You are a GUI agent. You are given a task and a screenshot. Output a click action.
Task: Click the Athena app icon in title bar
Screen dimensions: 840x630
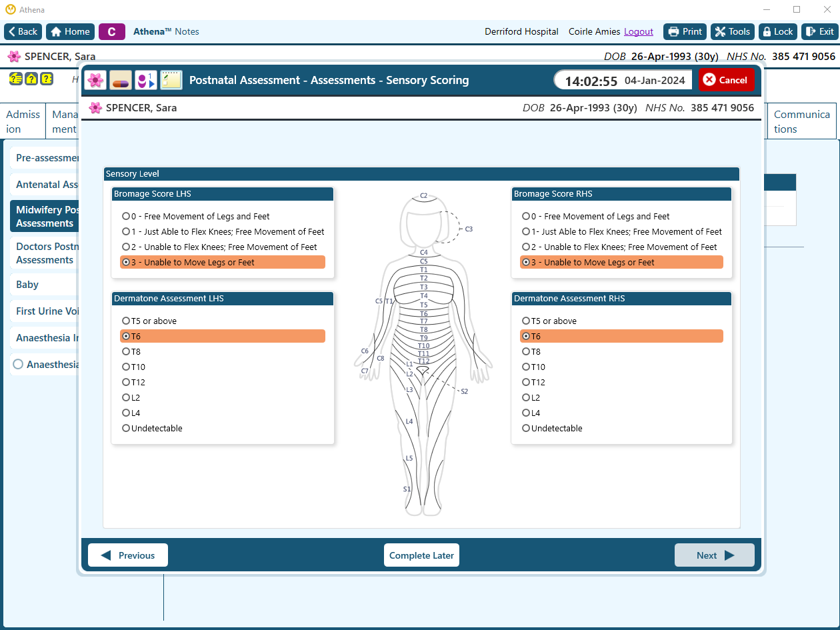coord(10,10)
